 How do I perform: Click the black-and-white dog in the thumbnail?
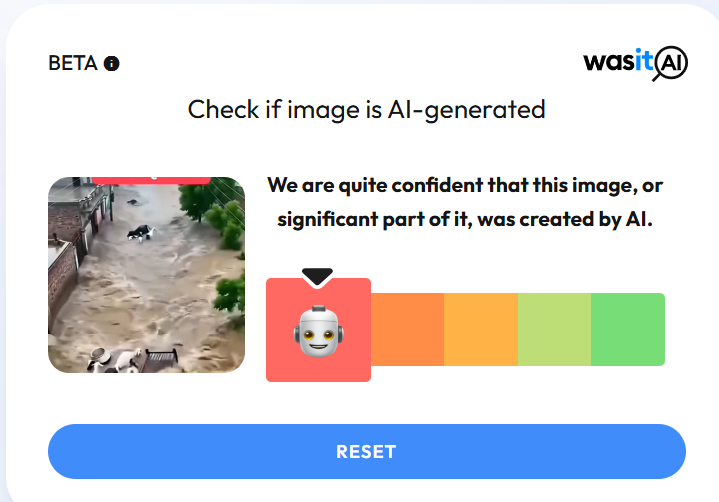click(x=141, y=232)
